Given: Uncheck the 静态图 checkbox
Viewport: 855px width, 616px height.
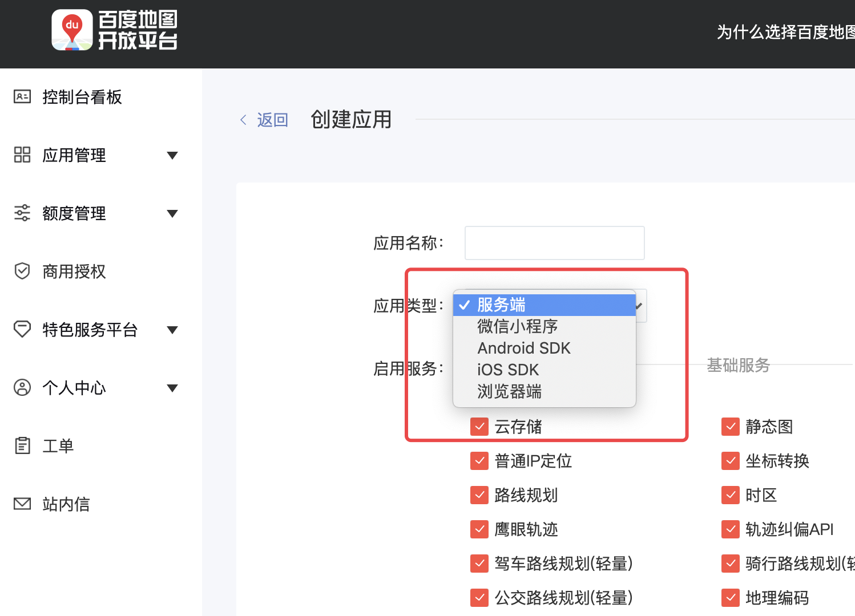Looking at the screenshot, I should coord(731,427).
